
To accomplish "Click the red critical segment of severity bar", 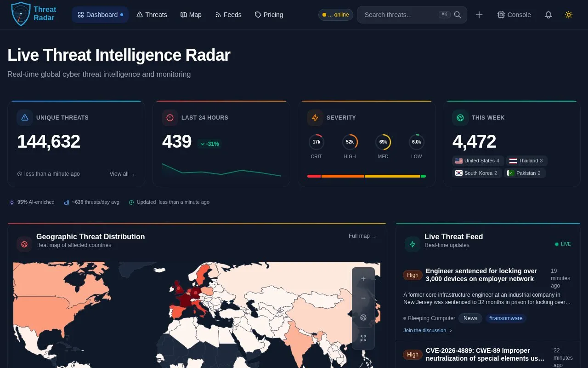I will pos(314,176).
